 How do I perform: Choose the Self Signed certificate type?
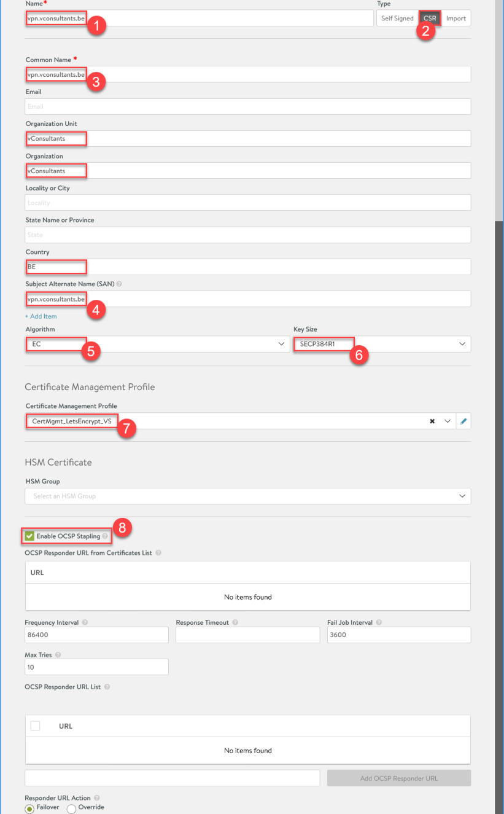point(397,18)
